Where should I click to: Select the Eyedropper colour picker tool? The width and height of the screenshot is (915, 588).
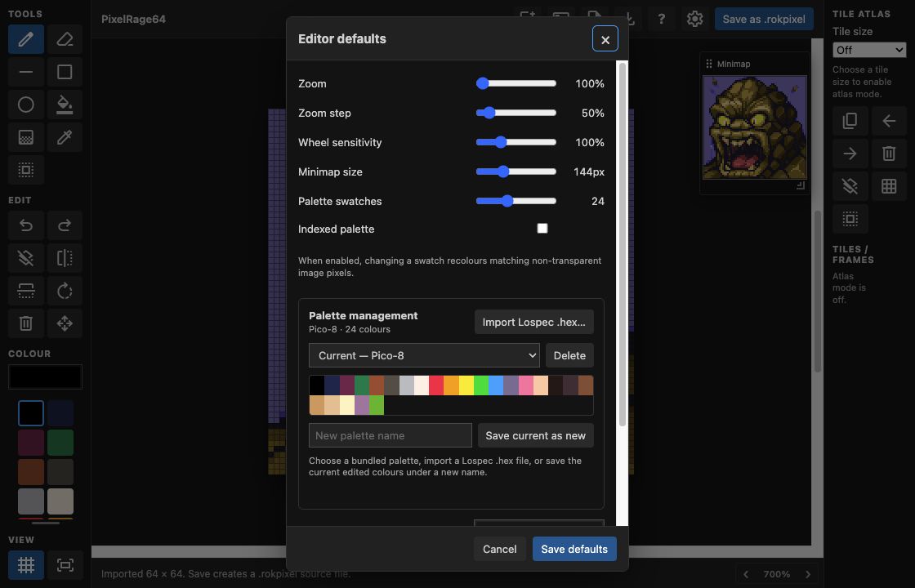point(65,137)
